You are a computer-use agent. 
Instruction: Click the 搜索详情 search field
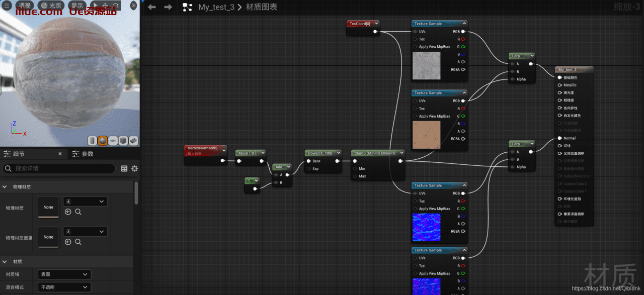pyautogui.click(x=60, y=169)
